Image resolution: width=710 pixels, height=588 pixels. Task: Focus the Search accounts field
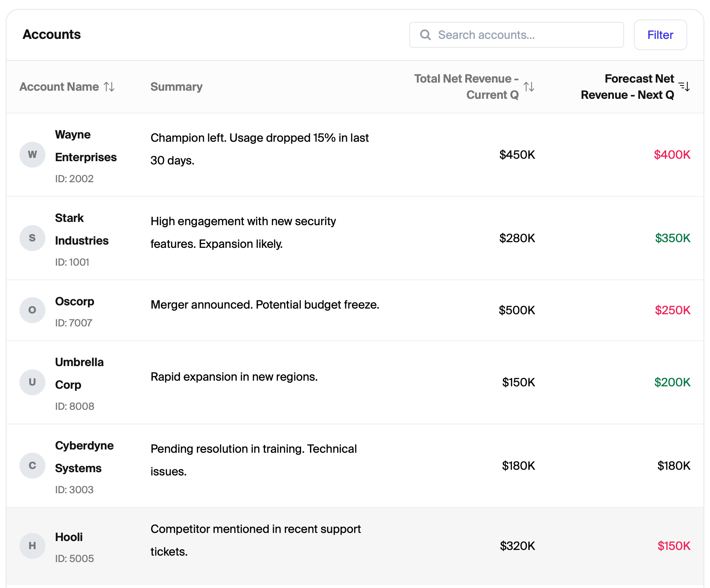pyautogui.click(x=516, y=35)
